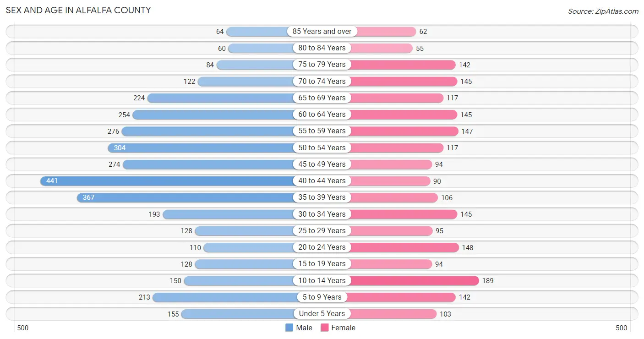
Task: Click the 213 male bar for 5 to 9 Years
Action: (225, 297)
